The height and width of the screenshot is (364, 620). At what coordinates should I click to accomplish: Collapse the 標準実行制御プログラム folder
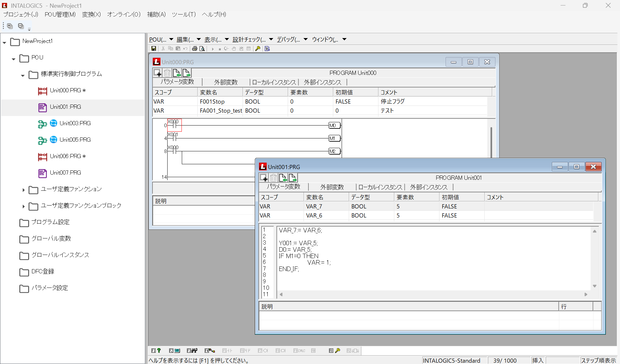click(22, 75)
